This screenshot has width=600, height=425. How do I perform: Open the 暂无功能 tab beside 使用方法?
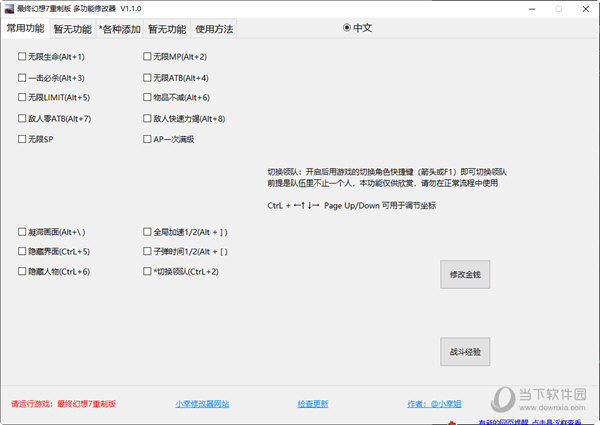tap(167, 29)
